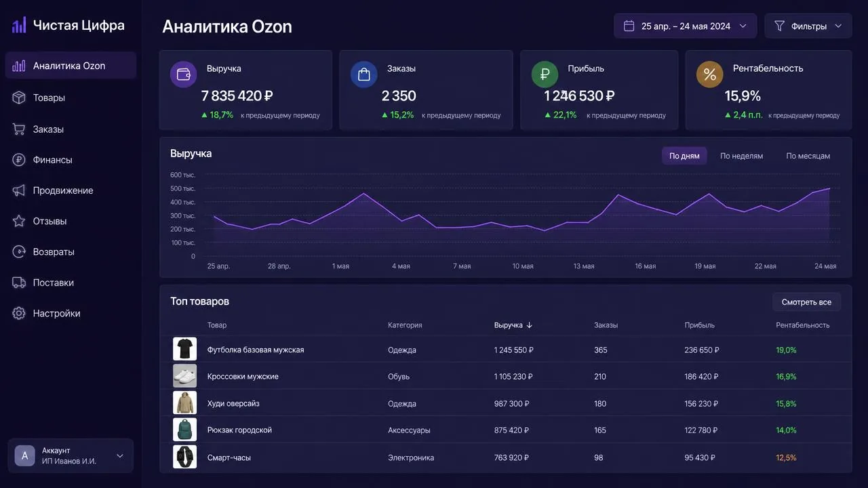Click the Продвижение megaphone icon in the sidebar

[x=19, y=190]
